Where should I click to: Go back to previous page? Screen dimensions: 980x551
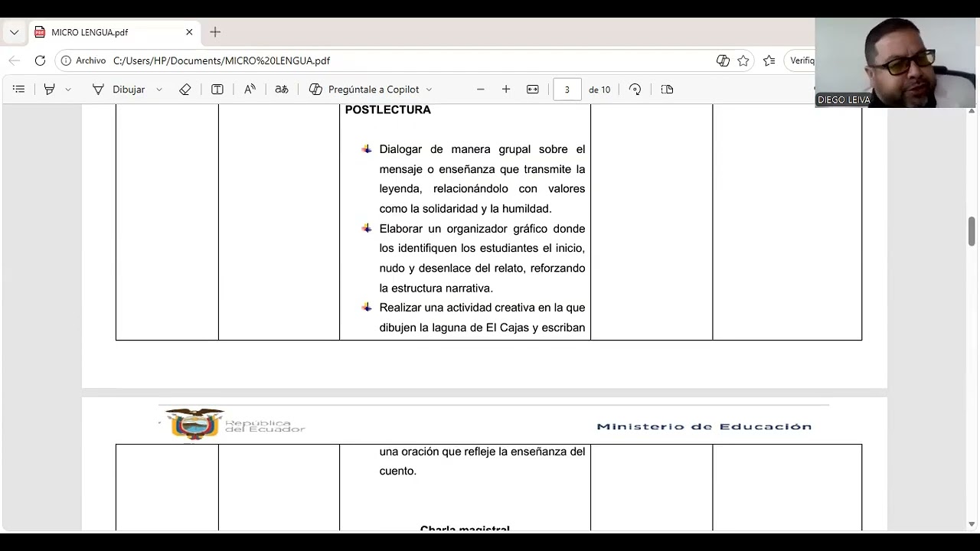[x=14, y=60]
